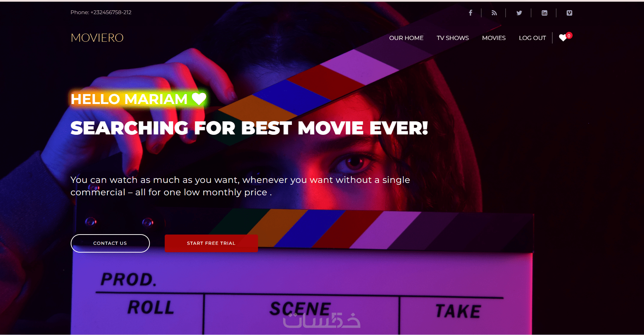Click the phone number in top bar

pos(101,12)
